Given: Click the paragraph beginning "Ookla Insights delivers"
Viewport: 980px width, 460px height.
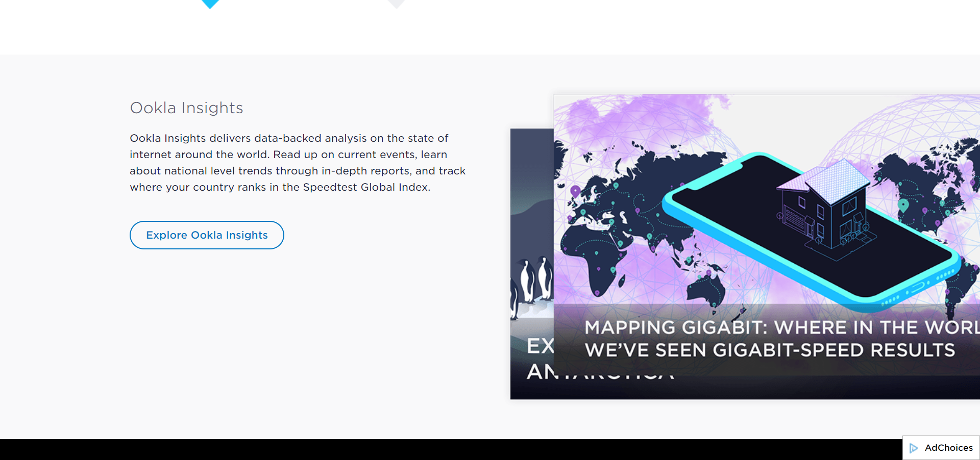Looking at the screenshot, I should pyautogui.click(x=298, y=163).
